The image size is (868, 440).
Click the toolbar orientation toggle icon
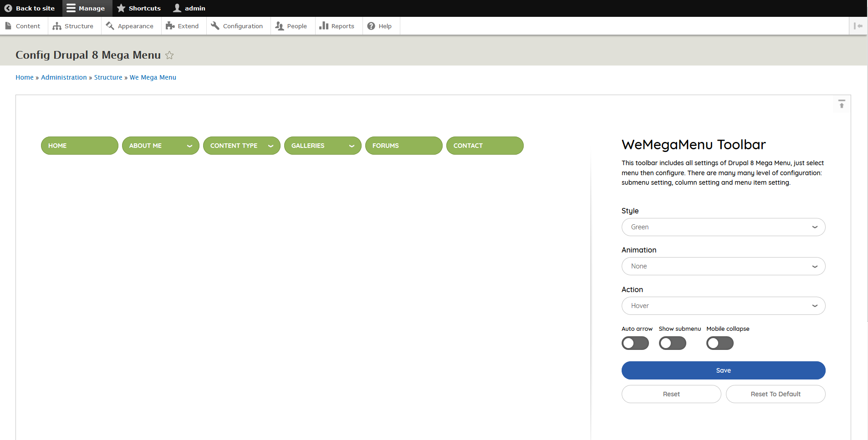click(x=858, y=26)
